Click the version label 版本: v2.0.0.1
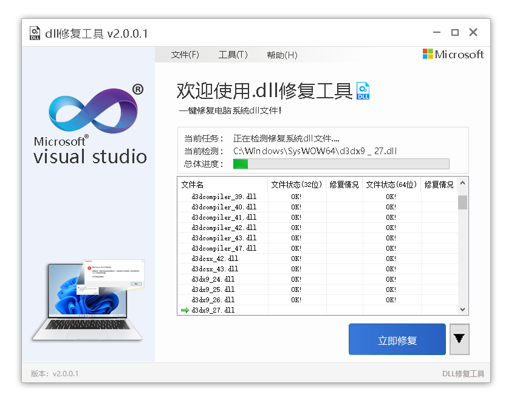Viewport: 517px width, 420px height. tap(55, 373)
